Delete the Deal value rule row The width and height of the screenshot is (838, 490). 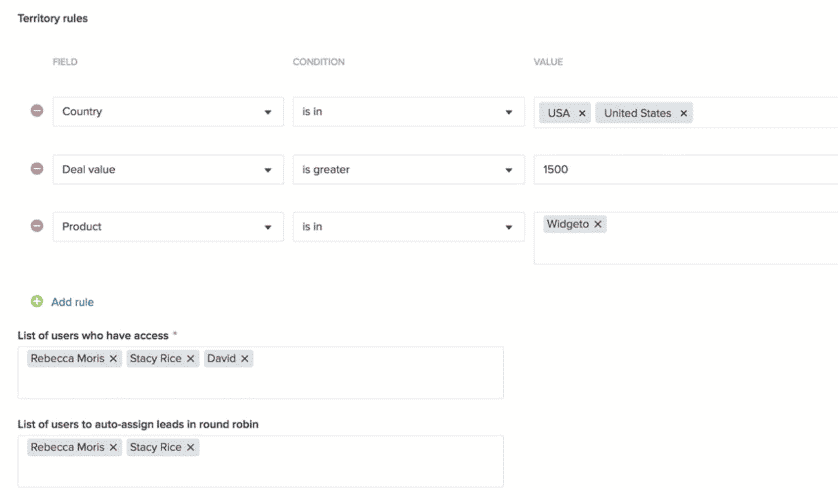tap(37, 169)
